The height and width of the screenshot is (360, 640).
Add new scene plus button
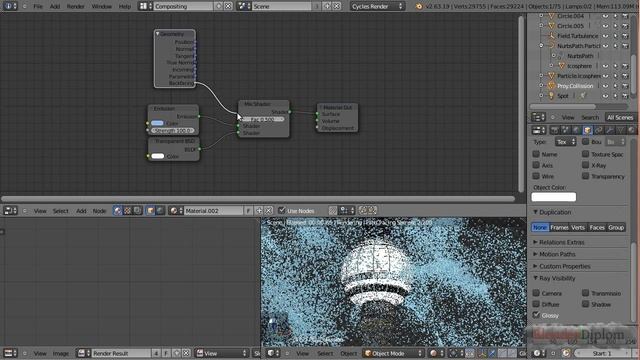tap(327, 6)
